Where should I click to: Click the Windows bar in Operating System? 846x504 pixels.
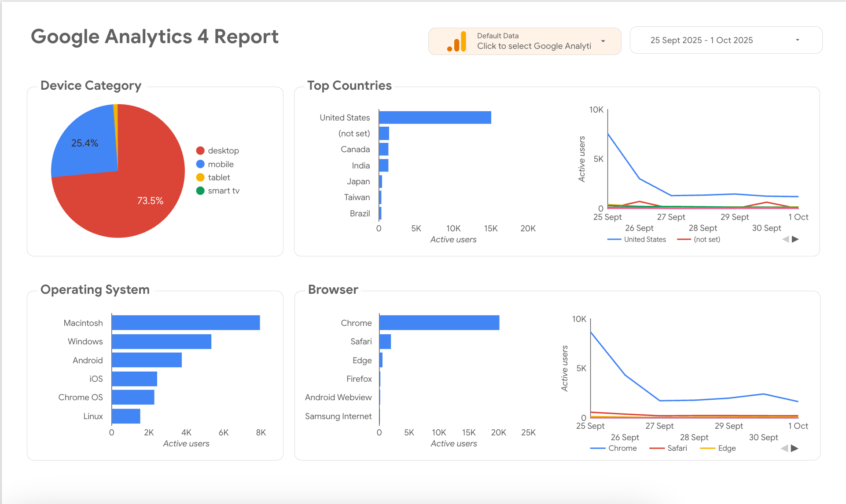pos(161,341)
